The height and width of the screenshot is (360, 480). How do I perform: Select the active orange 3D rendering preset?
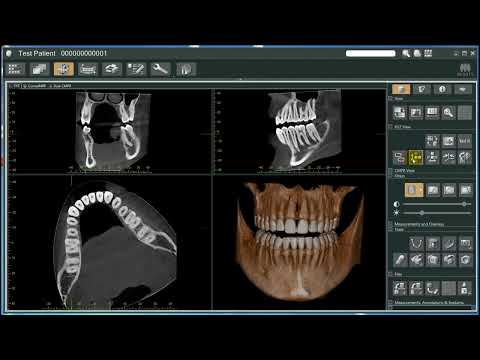coord(414,190)
